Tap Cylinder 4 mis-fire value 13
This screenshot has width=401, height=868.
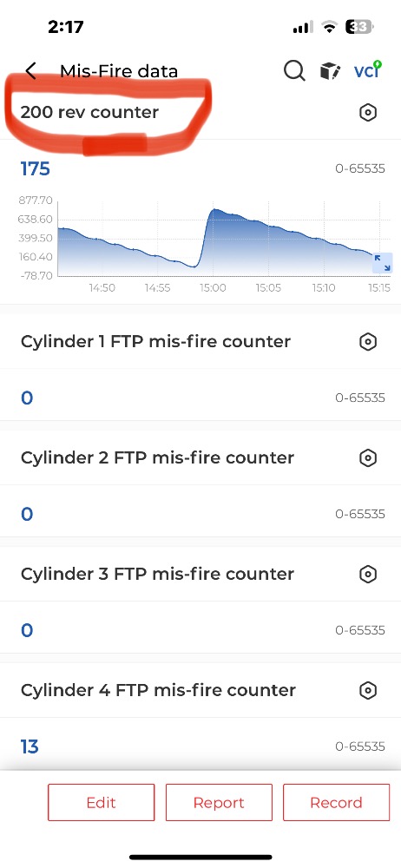pos(30,746)
